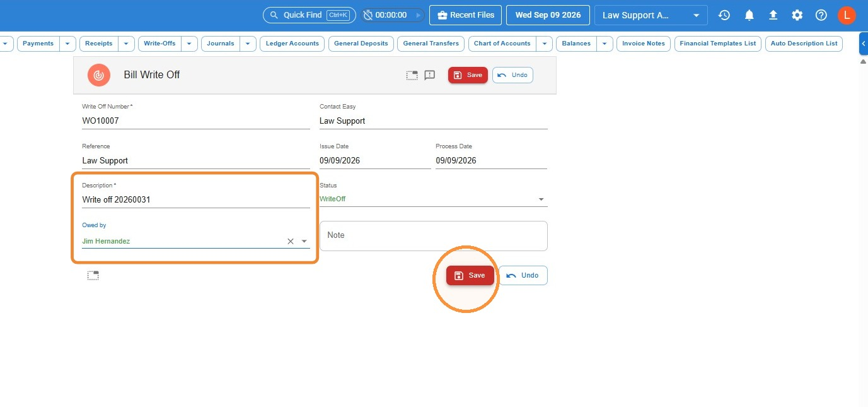Open the history clock icon
Image resolution: width=868 pixels, height=407 pixels.
724,15
